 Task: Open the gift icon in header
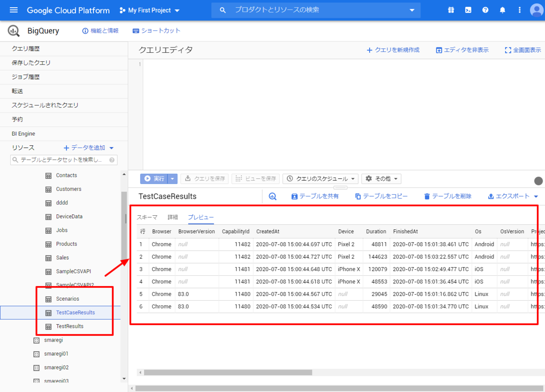[451, 10]
